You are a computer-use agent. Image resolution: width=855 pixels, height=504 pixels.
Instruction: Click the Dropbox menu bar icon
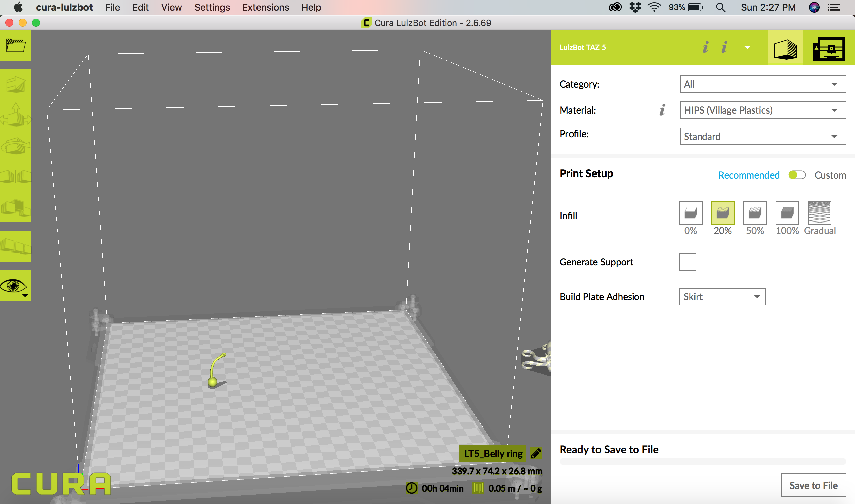tap(635, 7)
